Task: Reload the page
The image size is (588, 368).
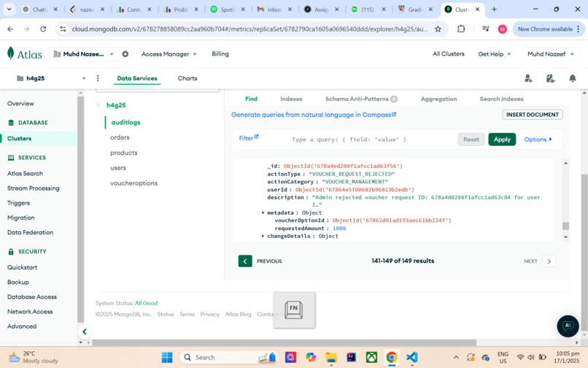Action: pos(43,29)
